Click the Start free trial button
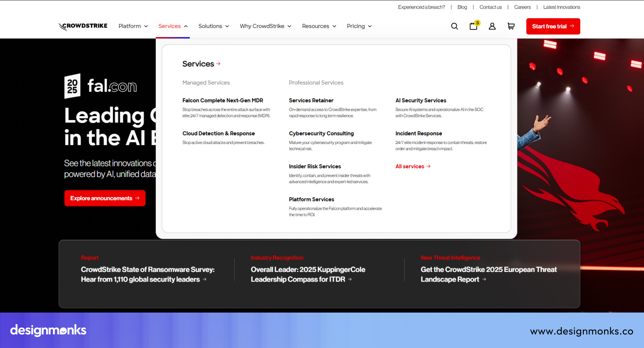The image size is (644, 348). pos(553,26)
